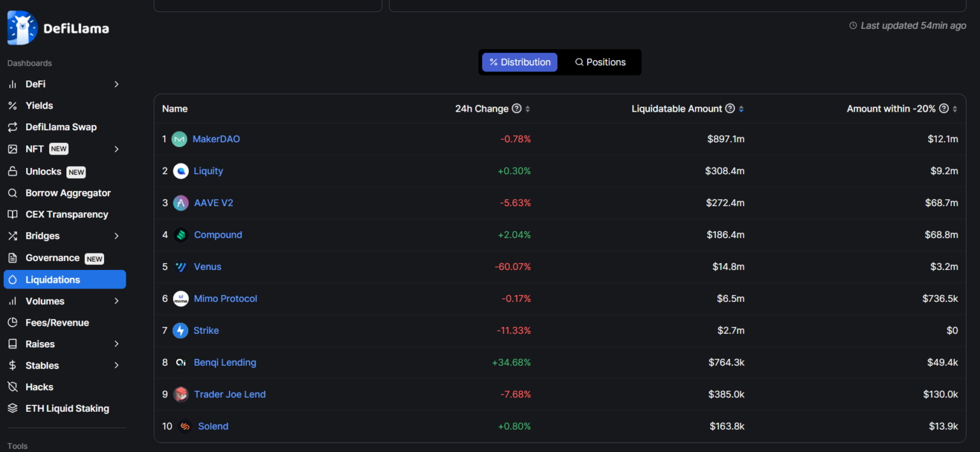Open the Benqi Lending link
Viewport: 980px width, 452px height.
pyautogui.click(x=225, y=363)
